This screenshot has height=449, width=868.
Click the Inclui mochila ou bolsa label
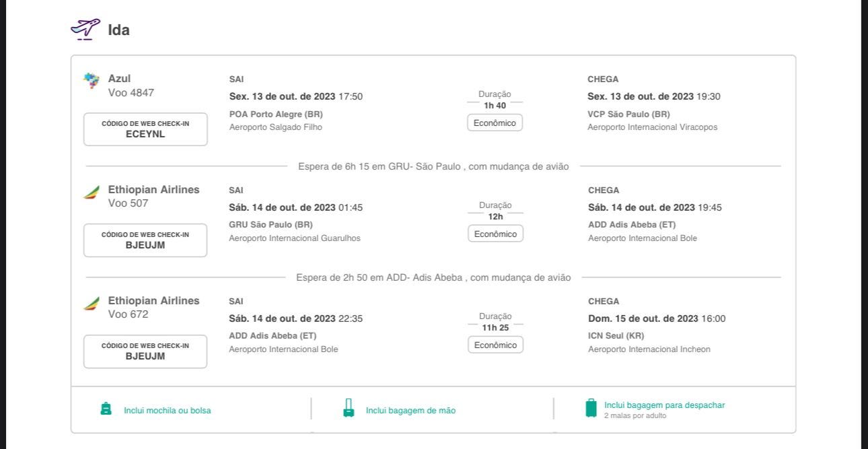pyautogui.click(x=167, y=411)
